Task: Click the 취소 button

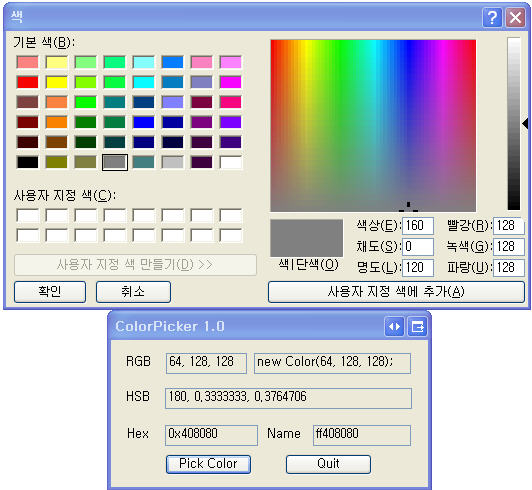Action: click(x=133, y=291)
